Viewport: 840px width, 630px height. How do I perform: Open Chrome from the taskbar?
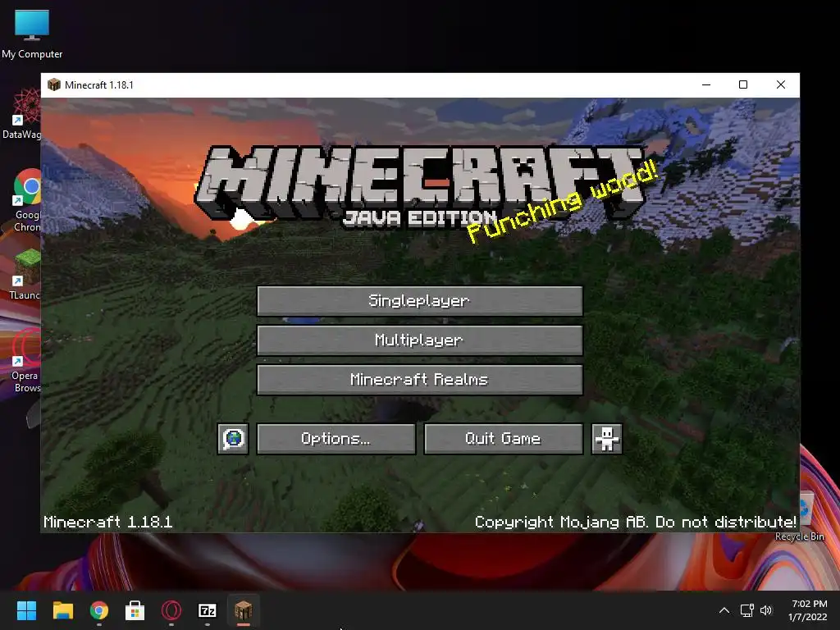[99, 610]
